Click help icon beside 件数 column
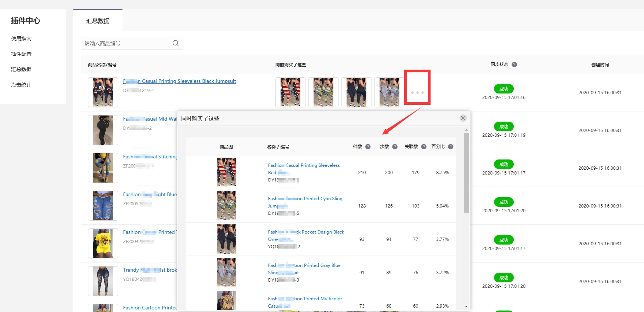644x312 pixels. pos(368,147)
